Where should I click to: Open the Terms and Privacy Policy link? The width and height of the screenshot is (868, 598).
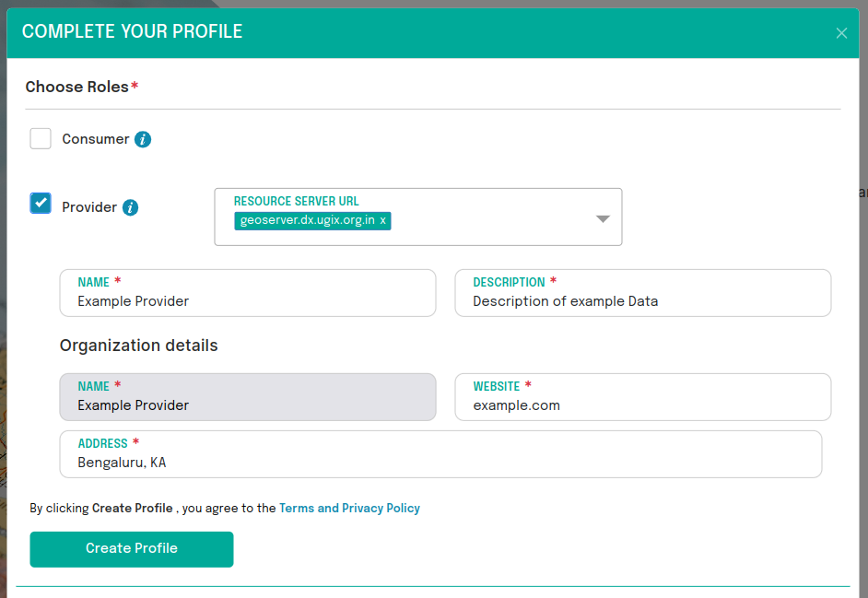click(349, 508)
